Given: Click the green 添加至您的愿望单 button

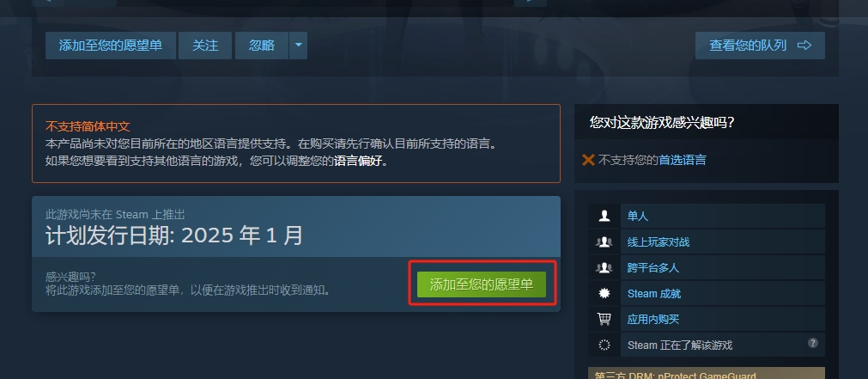Looking at the screenshot, I should tap(482, 284).
